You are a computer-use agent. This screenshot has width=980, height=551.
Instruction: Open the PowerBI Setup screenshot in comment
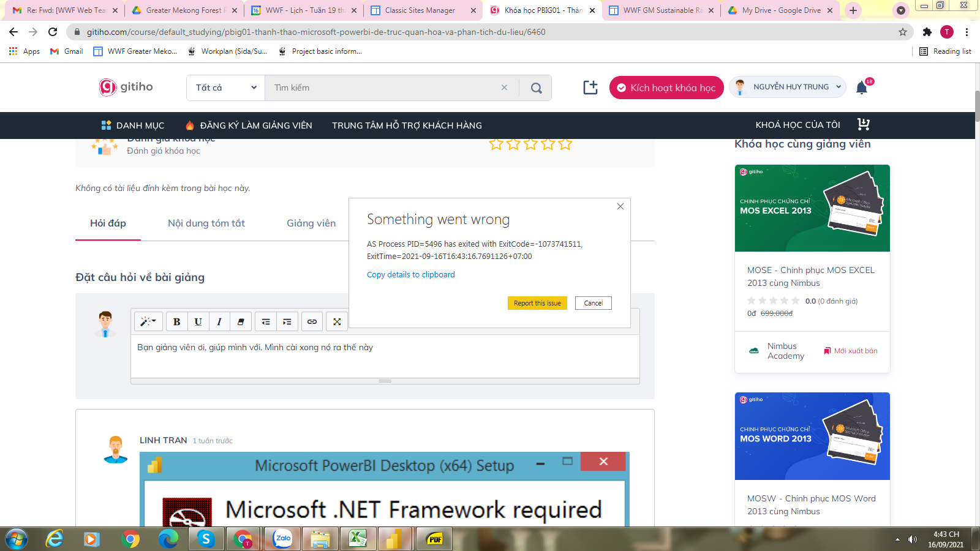[x=385, y=489]
